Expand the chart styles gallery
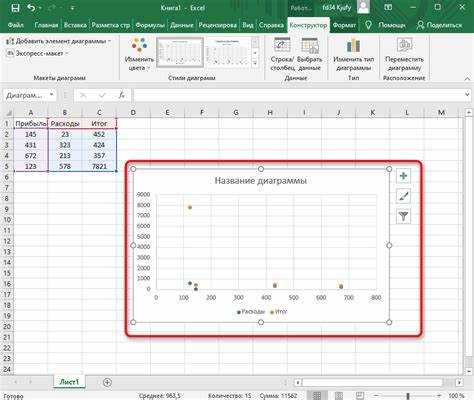Image resolution: width=474 pixels, height=400 pixels. pos(255,63)
